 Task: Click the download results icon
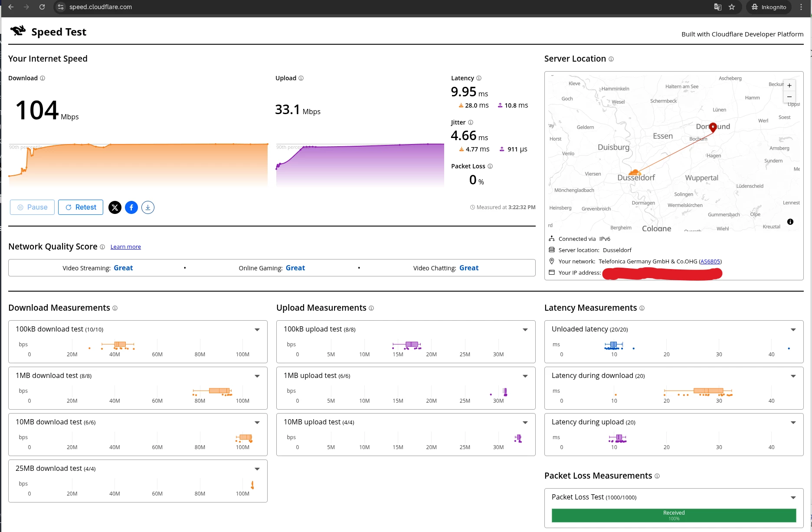(x=148, y=207)
